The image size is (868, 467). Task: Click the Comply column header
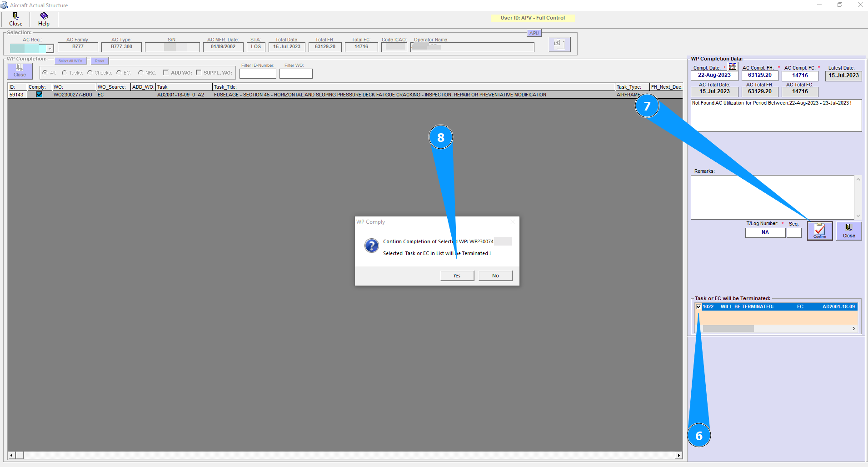tap(40, 87)
